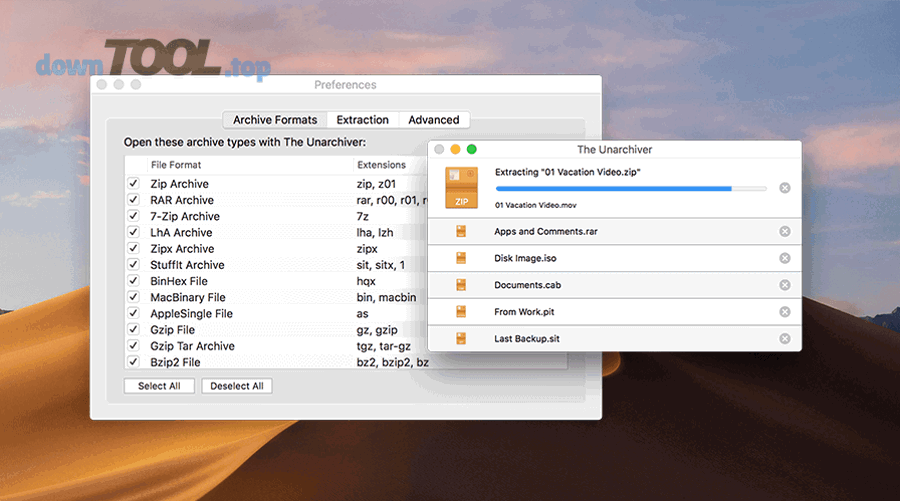The image size is (900, 501).
Task: Click archive icon beside Apps and Comments.rar
Action: click(461, 231)
